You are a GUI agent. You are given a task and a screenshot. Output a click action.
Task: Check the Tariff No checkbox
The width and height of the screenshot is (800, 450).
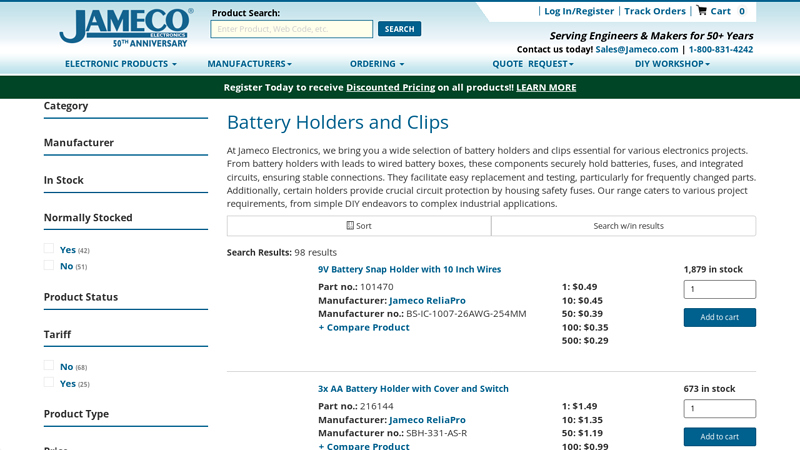[49, 365]
